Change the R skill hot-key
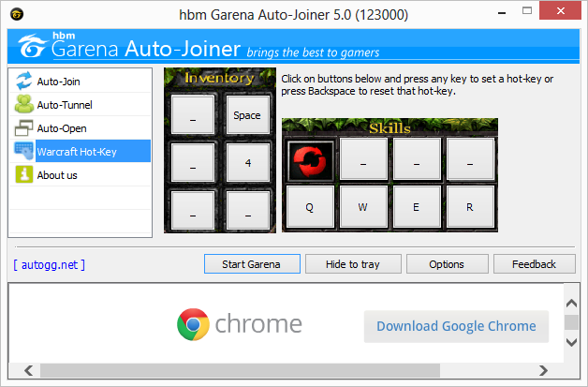The width and height of the screenshot is (588, 387). (470, 206)
